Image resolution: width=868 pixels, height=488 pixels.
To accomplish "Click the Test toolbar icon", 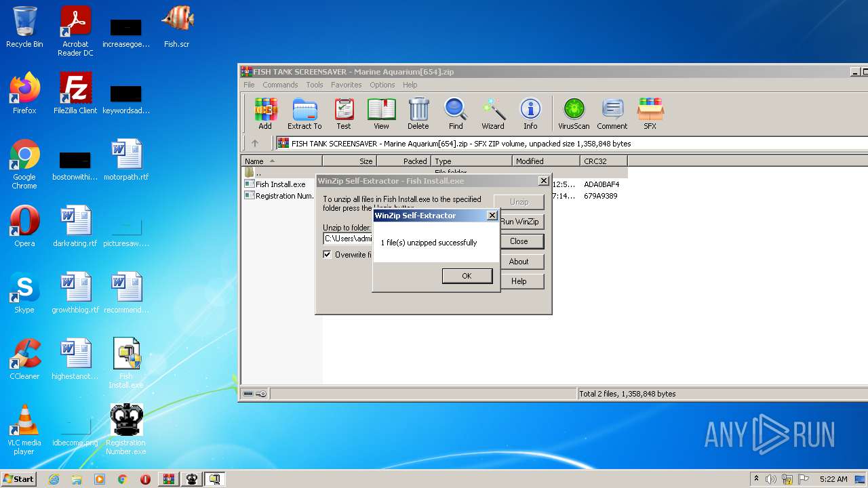I will [344, 114].
